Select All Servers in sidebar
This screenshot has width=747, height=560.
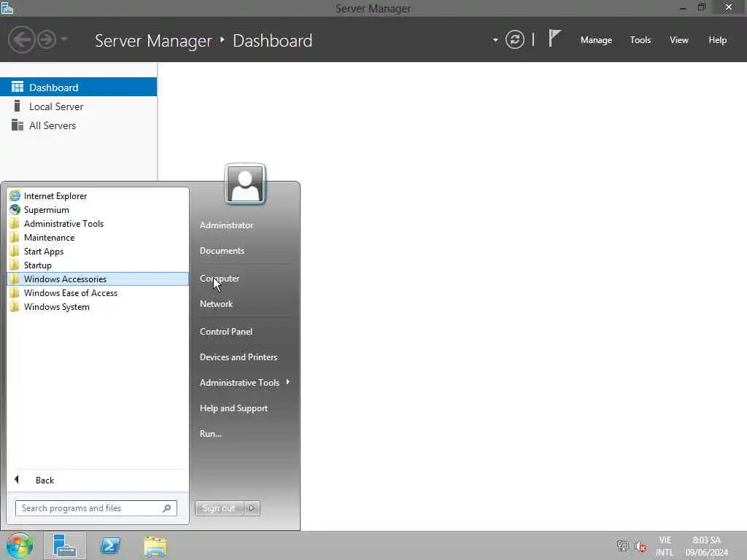click(x=78, y=125)
